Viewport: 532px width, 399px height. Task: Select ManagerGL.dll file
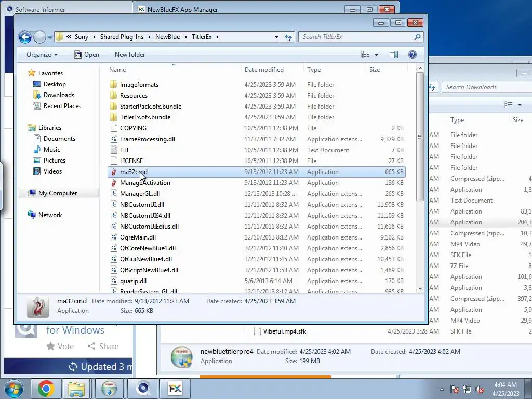140,193
